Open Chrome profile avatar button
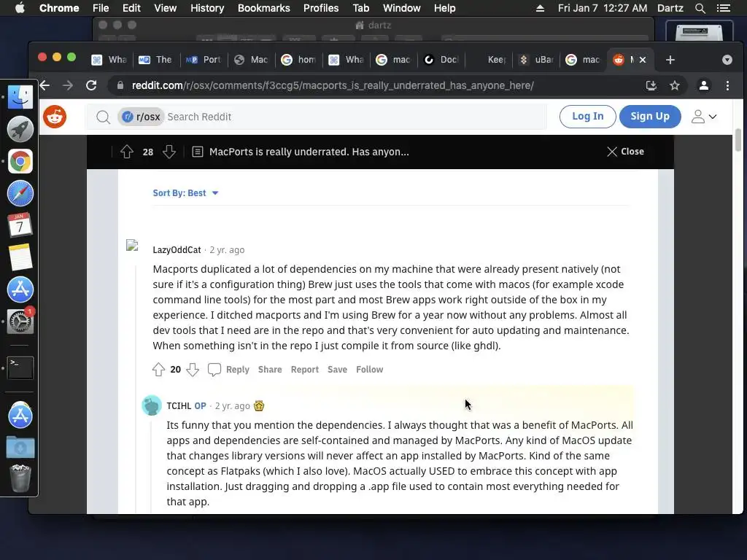The image size is (747, 560). tap(704, 85)
